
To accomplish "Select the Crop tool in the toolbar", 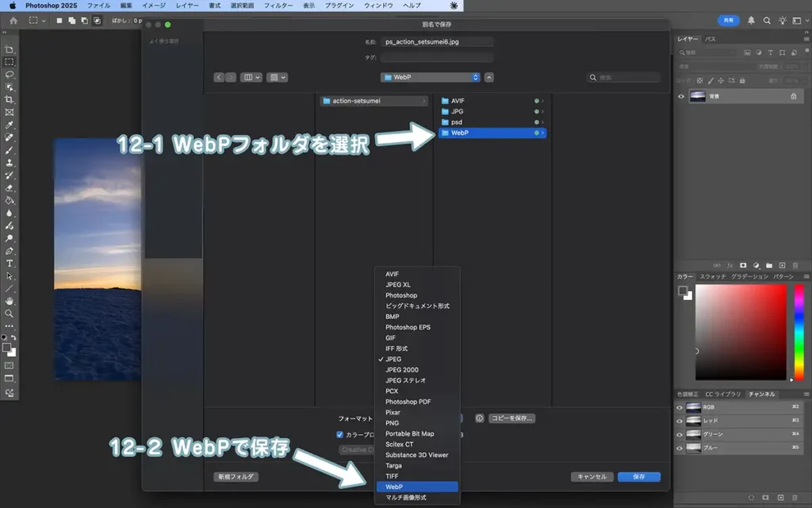I will click(10, 99).
